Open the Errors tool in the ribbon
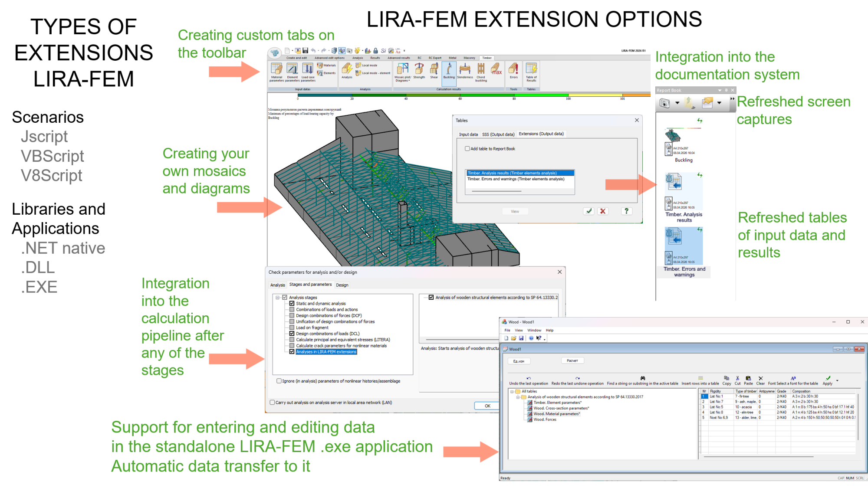 (514, 71)
